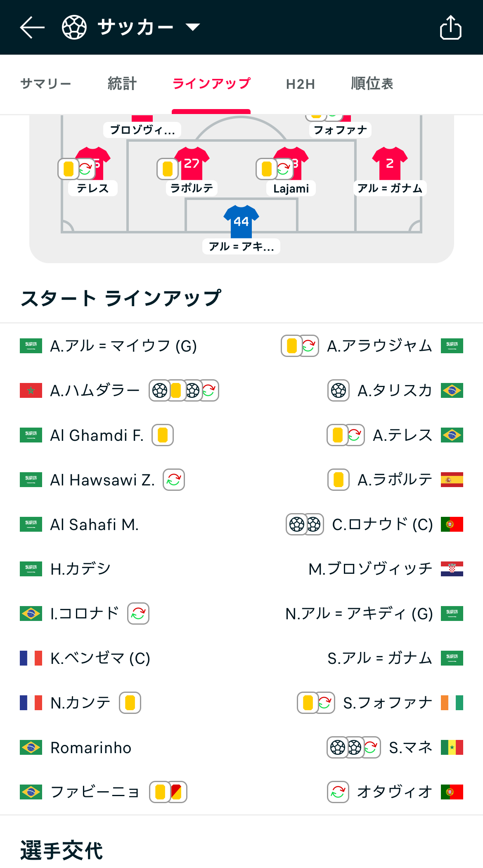Go to the 順位表 tab

point(372,84)
